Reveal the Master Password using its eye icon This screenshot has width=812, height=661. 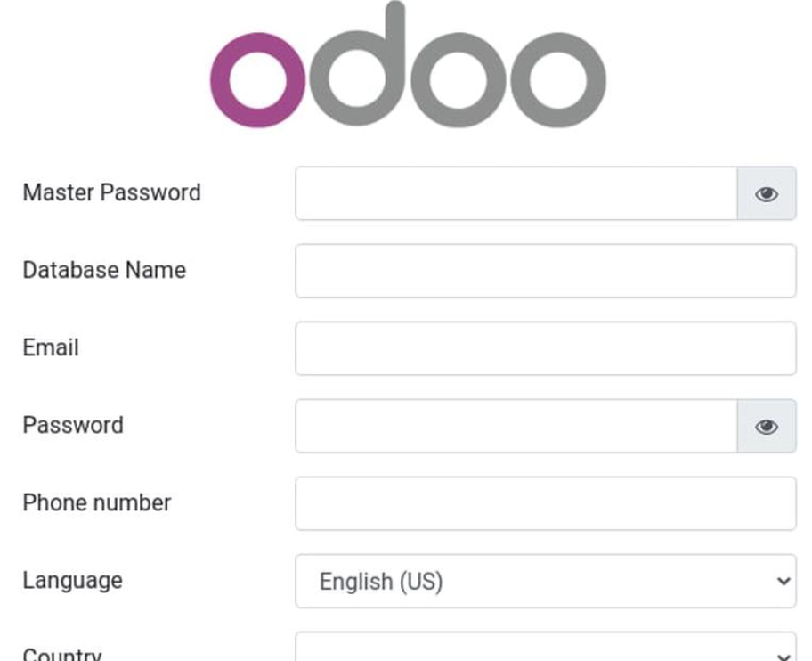pyautogui.click(x=767, y=193)
